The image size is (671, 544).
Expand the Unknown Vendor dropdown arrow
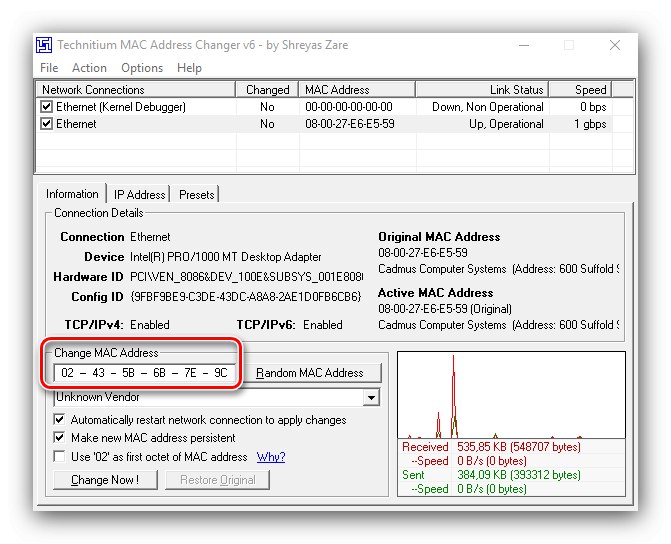(371, 398)
